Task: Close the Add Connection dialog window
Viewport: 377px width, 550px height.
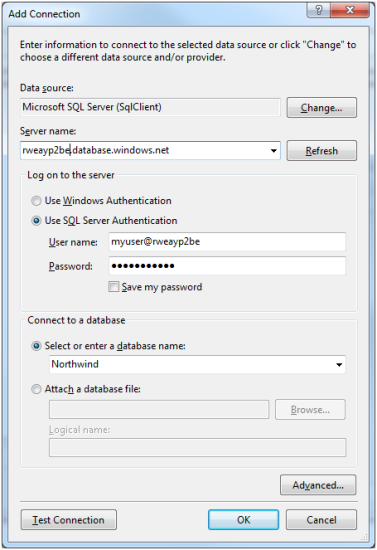Action: 350,10
